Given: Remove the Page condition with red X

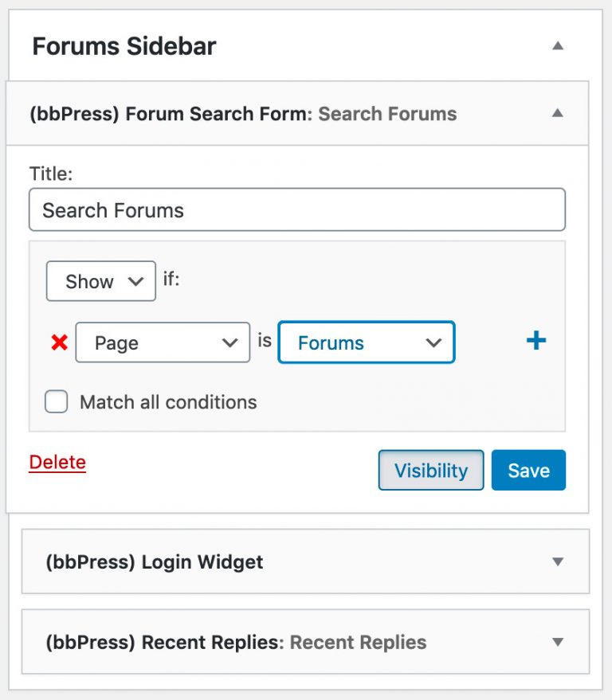Looking at the screenshot, I should point(60,342).
